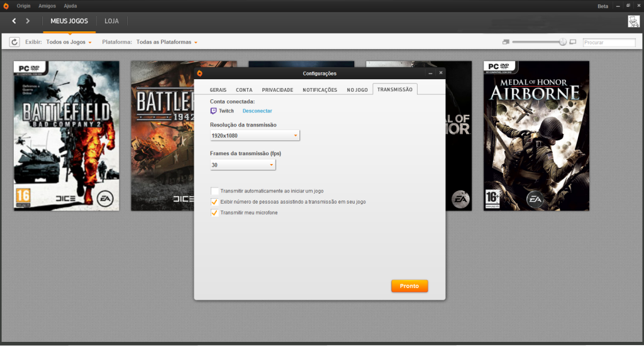Open the Gerais settings tab
The width and height of the screenshot is (644, 362).
[218, 90]
